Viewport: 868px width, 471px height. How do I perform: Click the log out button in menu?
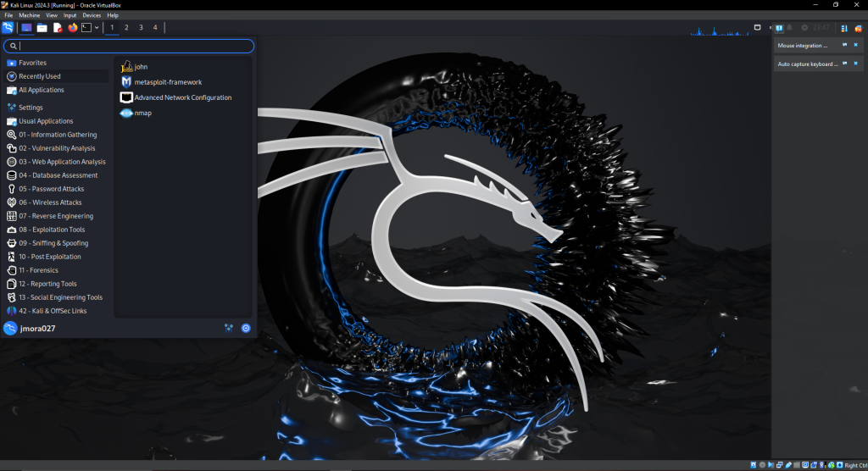(246, 329)
